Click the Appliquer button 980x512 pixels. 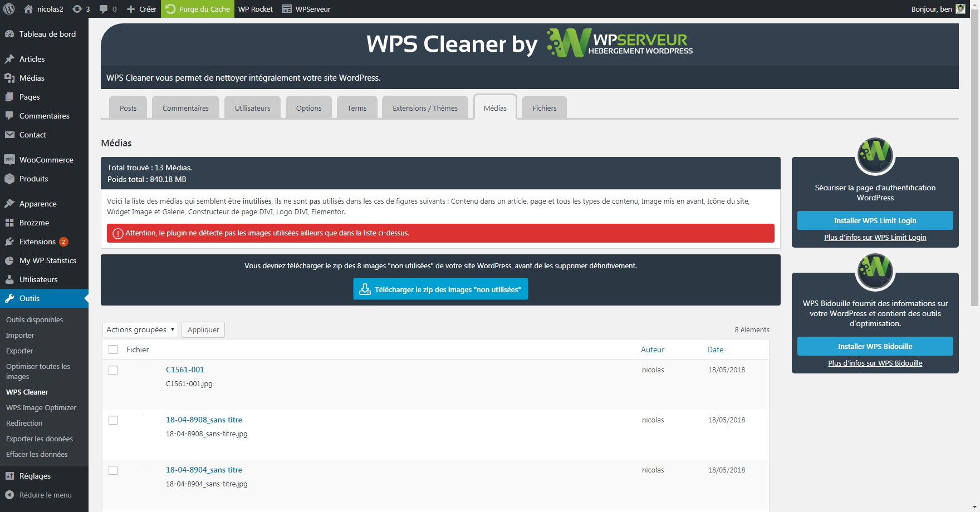click(x=203, y=329)
